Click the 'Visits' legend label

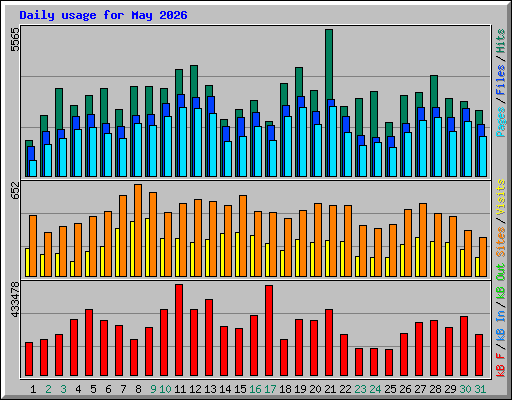(500, 198)
